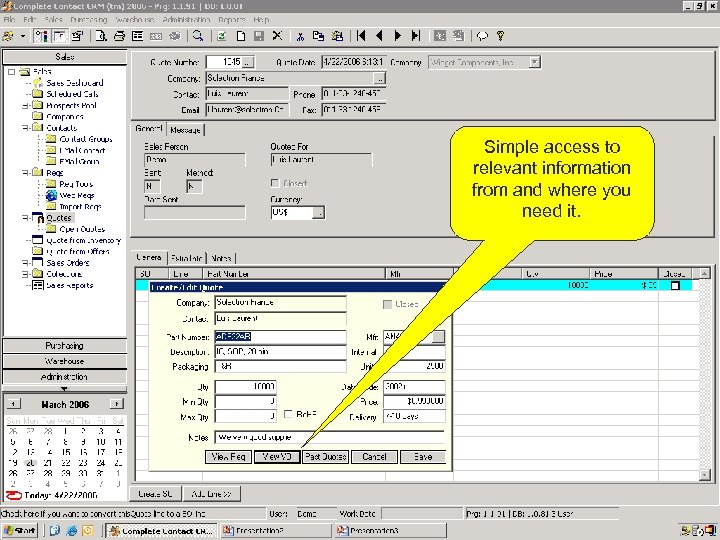Viewport: 720px width, 540px height.
Task: Click the floppy disk save icon
Action: point(259,36)
